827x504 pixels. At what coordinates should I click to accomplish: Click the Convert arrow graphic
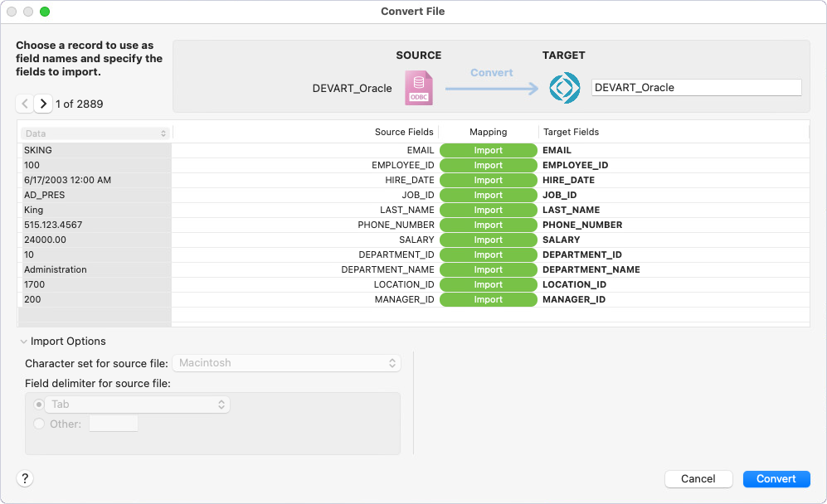pyautogui.click(x=491, y=87)
